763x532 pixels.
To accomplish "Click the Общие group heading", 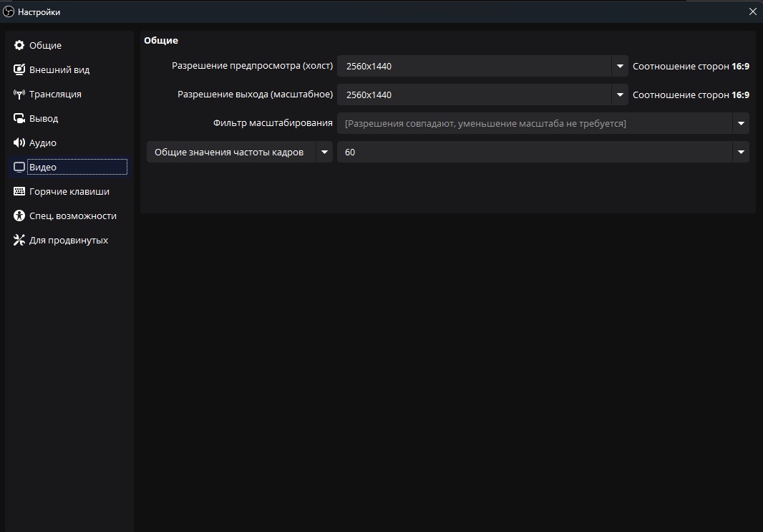I will [x=161, y=40].
